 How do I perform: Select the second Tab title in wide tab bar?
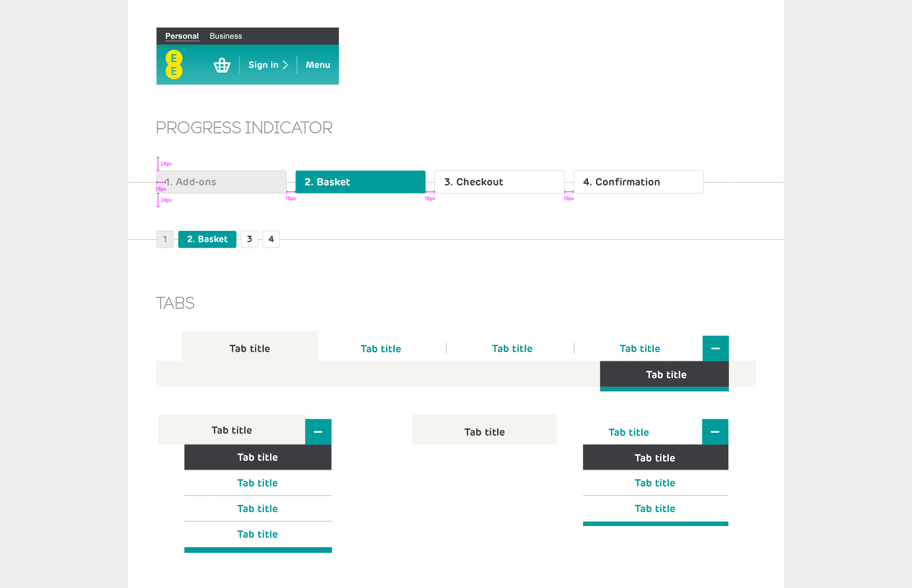381,349
